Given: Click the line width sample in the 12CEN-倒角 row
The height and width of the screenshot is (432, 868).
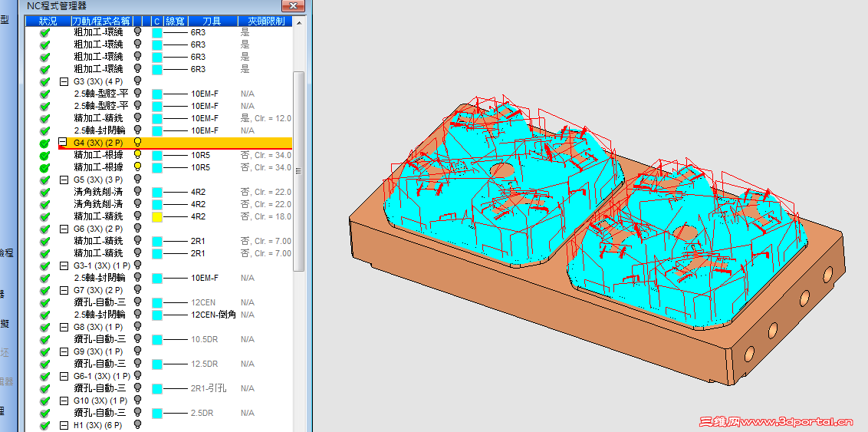Looking at the screenshot, I should [x=176, y=315].
